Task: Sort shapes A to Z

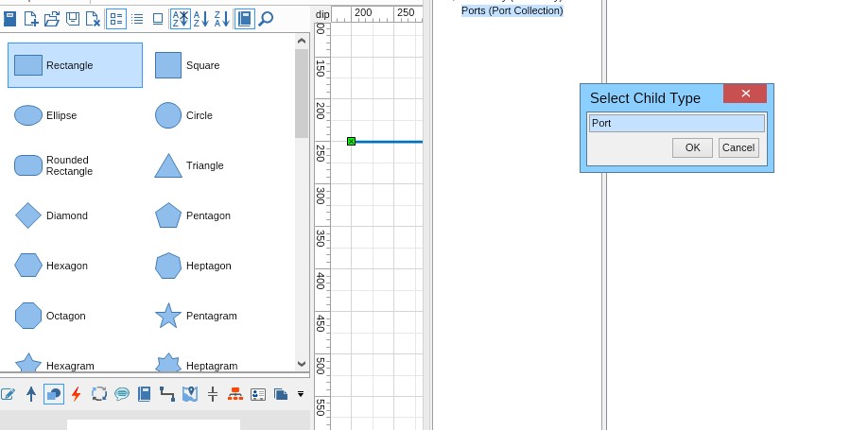Action: tap(201, 19)
